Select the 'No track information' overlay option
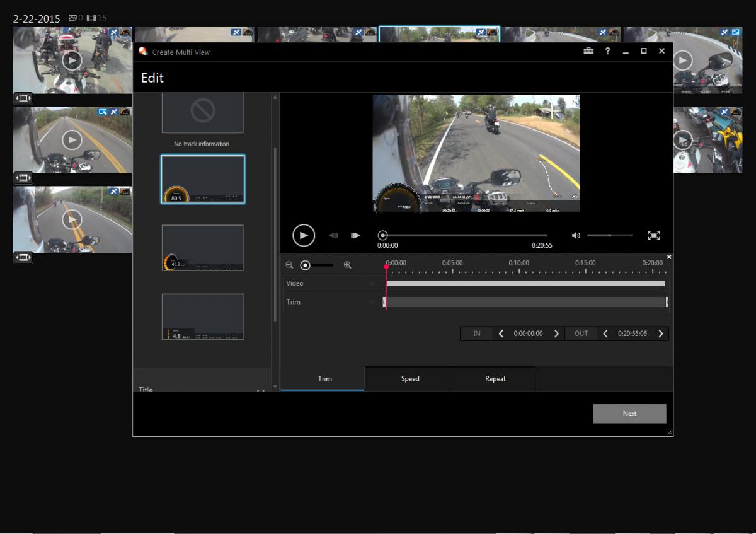 [202, 113]
